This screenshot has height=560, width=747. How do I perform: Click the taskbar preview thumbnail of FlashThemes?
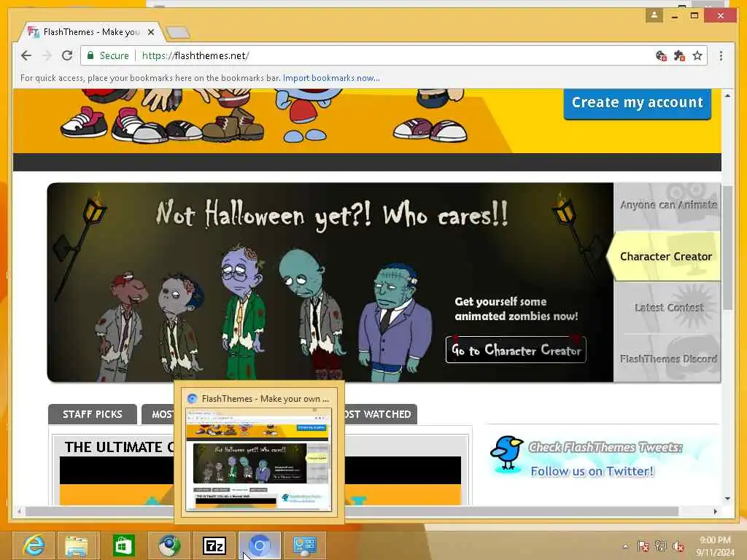click(x=259, y=459)
